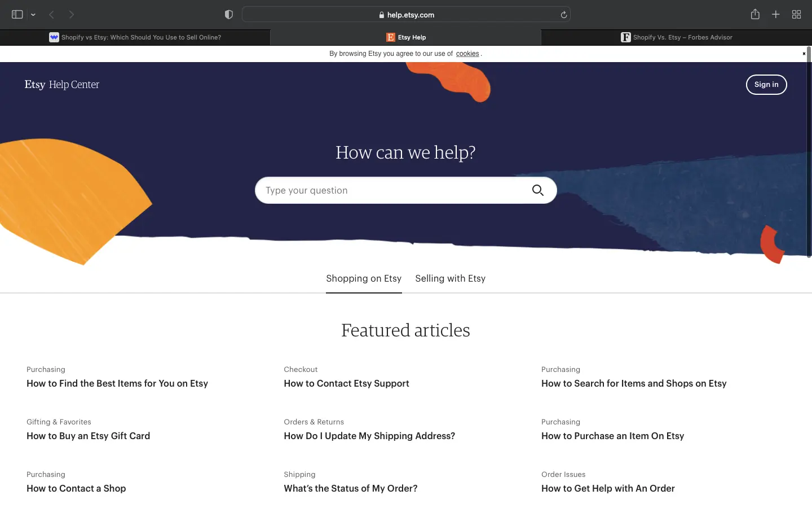
Task: Open How to Purchase an Item On Etsy
Action: [x=613, y=436]
